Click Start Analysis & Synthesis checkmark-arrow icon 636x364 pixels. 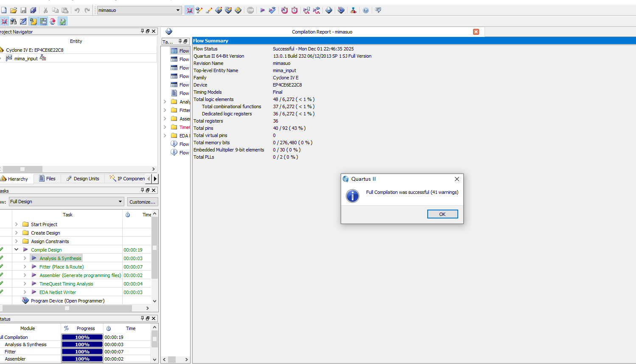click(272, 10)
